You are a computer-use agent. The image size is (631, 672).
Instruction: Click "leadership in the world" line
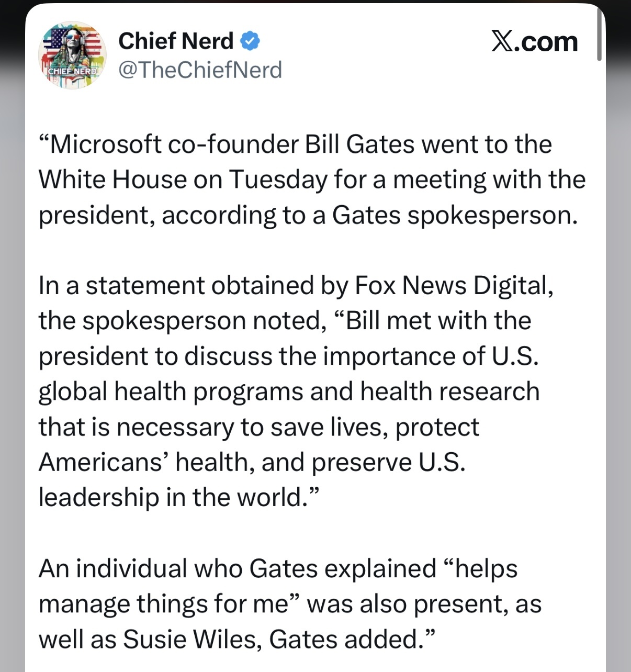[x=171, y=498]
